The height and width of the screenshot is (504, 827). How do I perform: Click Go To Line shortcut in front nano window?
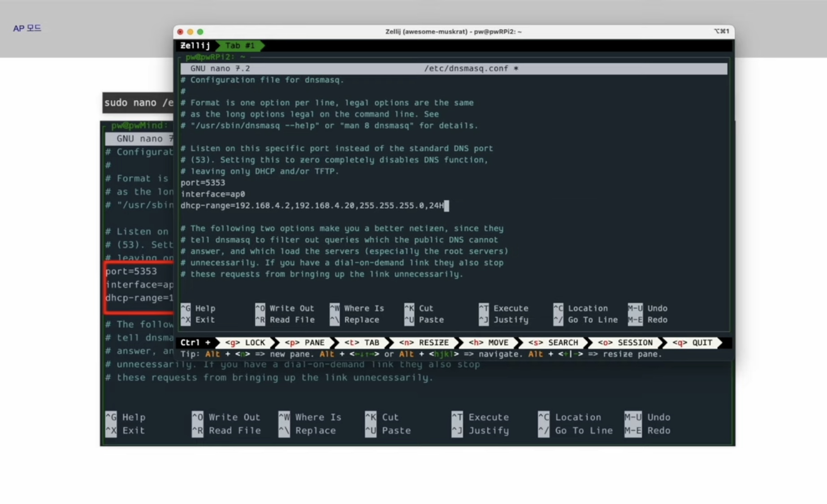pyautogui.click(x=585, y=319)
